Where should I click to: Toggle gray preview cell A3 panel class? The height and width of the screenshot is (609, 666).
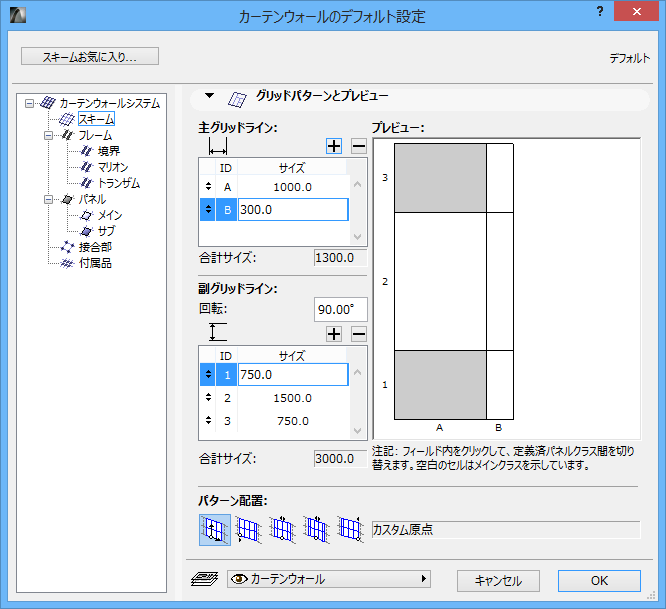[440, 178]
